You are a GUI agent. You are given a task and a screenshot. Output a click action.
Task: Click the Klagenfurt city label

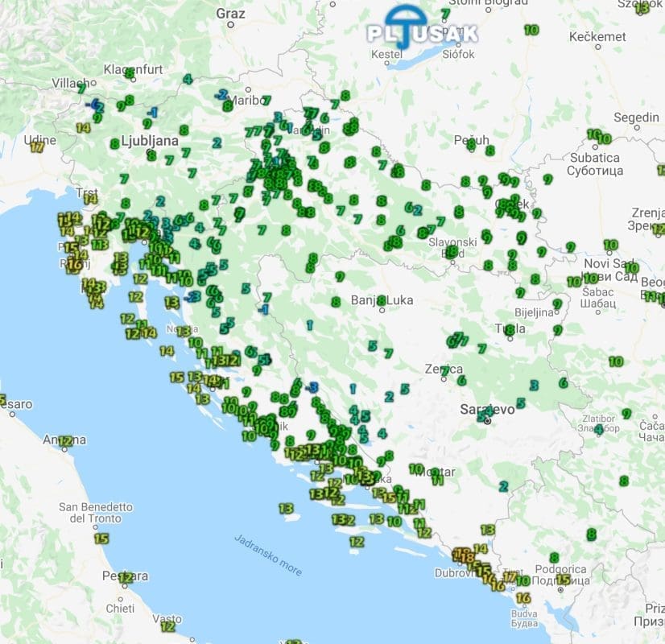(x=134, y=70)
